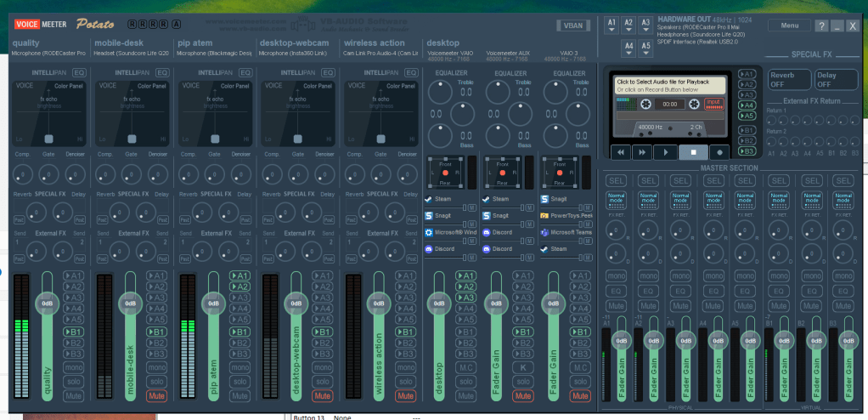Click the Microsoft Wind app icon

(428, 232)
